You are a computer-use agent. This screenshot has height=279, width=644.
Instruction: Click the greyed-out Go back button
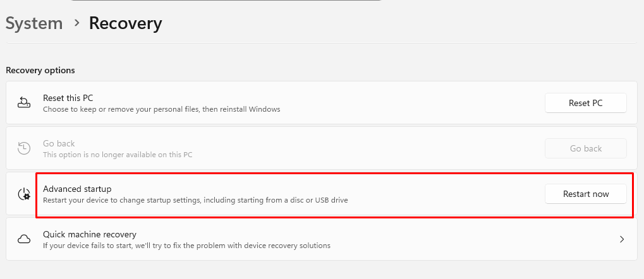(x=586, y=148)
